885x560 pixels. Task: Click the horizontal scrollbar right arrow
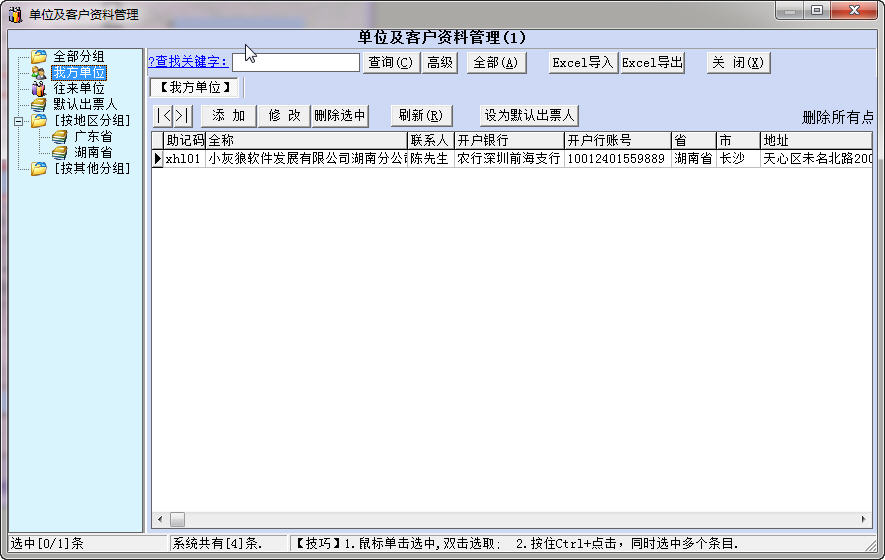click(x=865, y=520)
